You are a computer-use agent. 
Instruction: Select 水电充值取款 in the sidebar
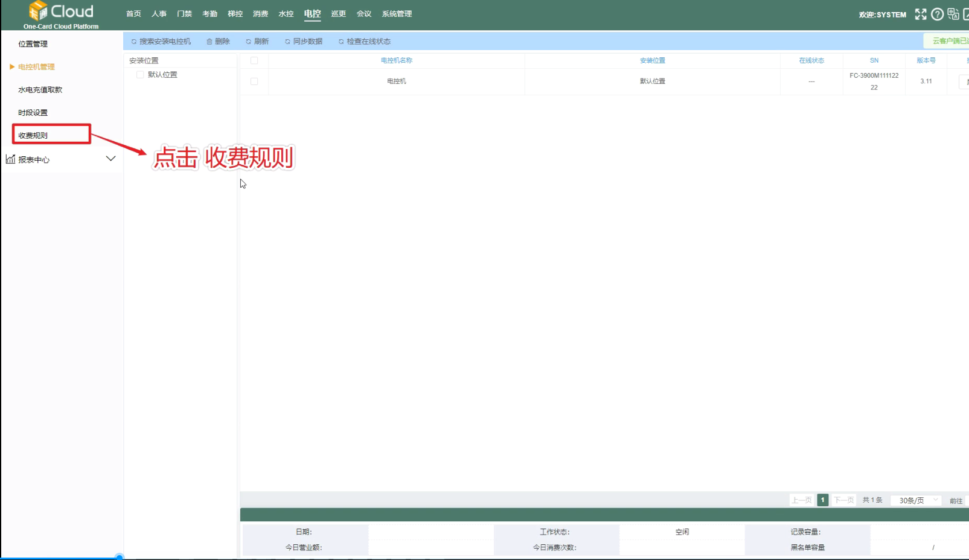click(x=40, y=90)
